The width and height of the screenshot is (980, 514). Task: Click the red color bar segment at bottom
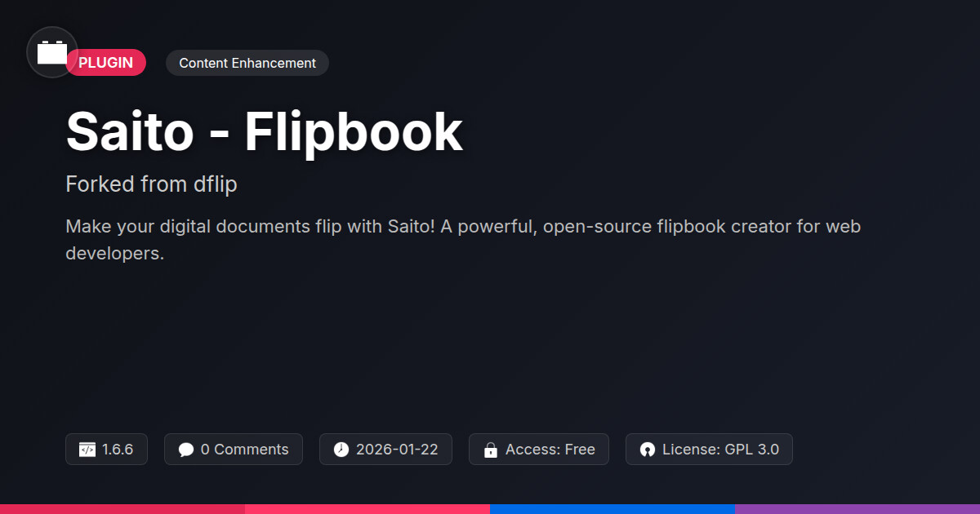pos(122,509)
